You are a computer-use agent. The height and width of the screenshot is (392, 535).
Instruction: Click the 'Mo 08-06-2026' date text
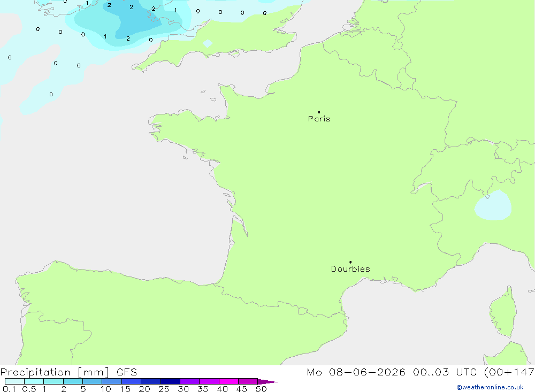[356, 372]
